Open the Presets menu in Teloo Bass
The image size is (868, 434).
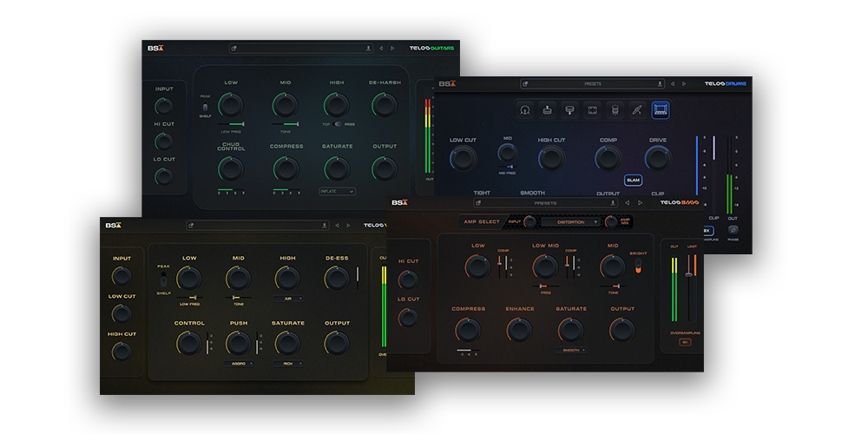pyautogui.click(x=545, y=203)
